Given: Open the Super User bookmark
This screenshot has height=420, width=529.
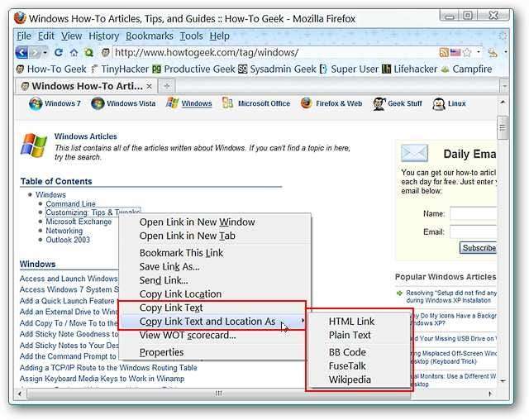Looking at the screenshot, I should coord(349,69).
